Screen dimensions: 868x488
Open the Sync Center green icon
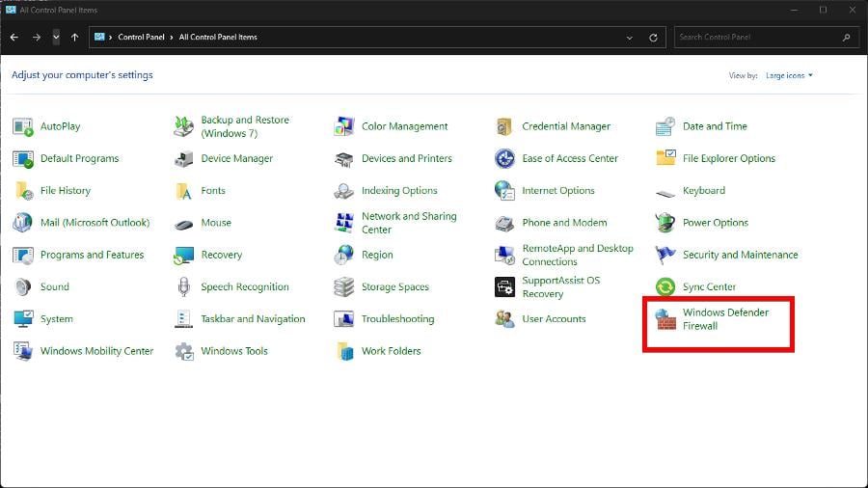point(665,287)
